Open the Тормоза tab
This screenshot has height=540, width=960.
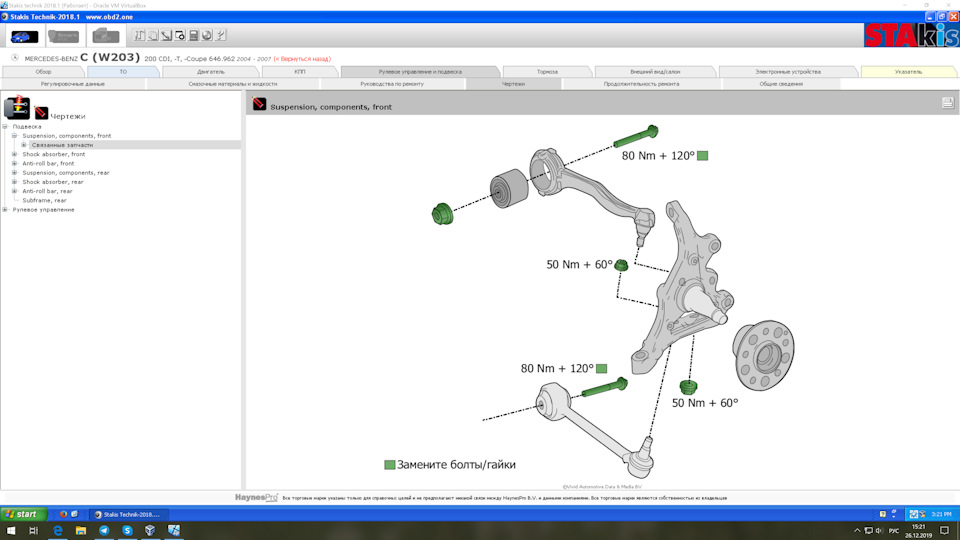547,72
